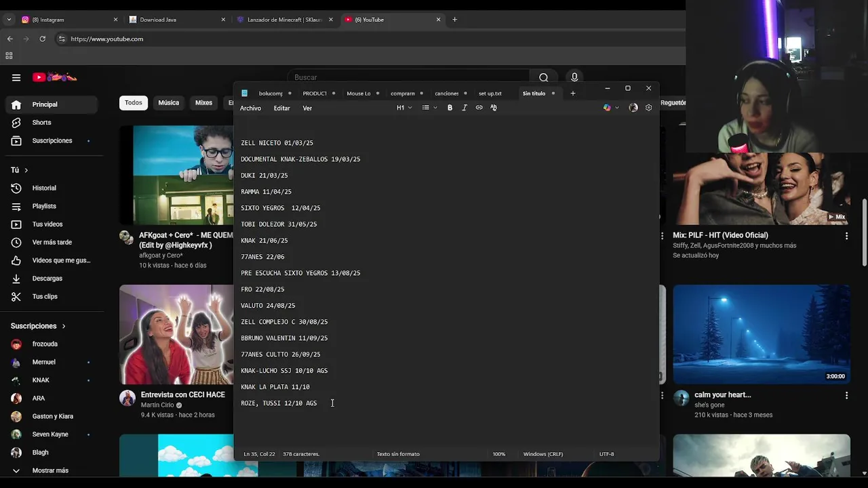
Task: Click the YouTube page vertical scrollbar
Action: [864, 234]
